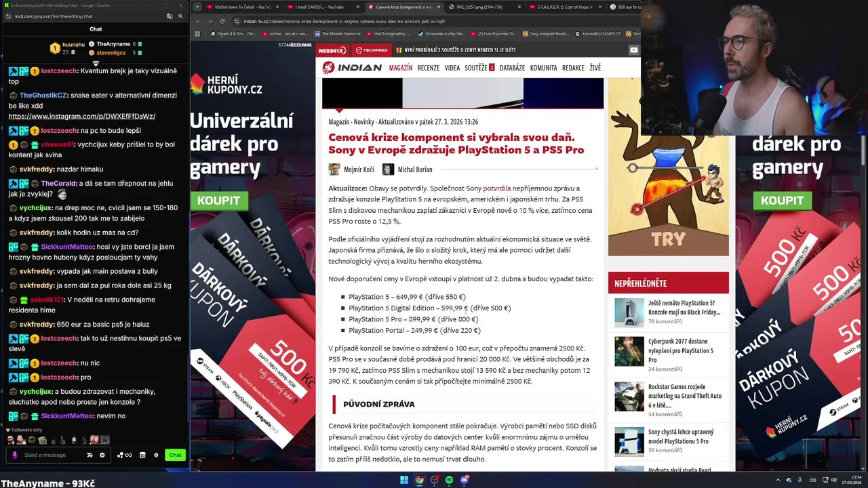
Task: Open the apps grid icon in bookmarks bar
Action: click(197, 33)
